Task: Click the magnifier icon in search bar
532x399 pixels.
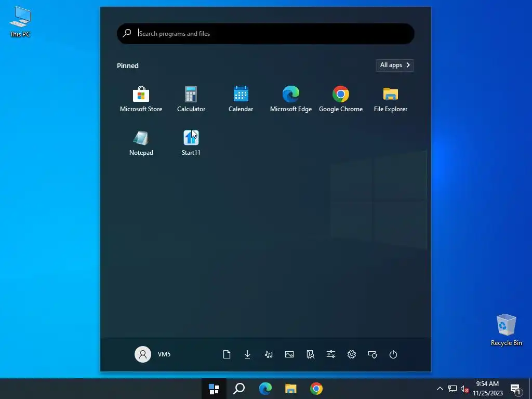Action: point(127,33)
